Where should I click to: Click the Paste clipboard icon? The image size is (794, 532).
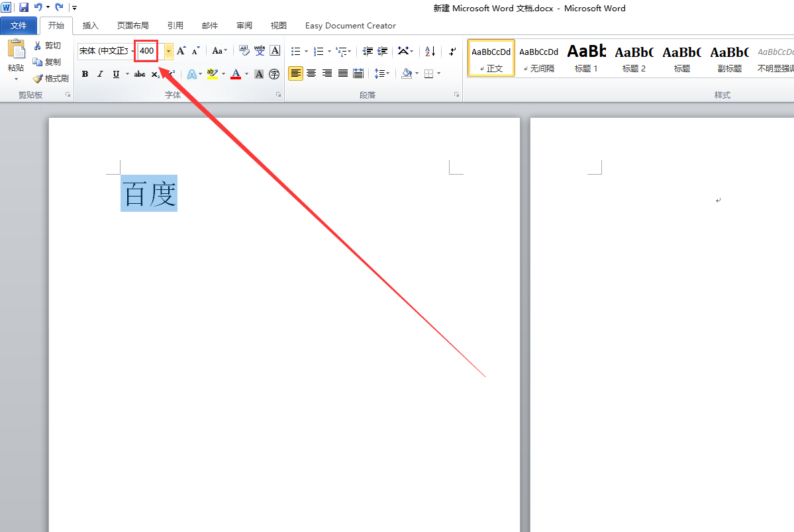[16, 50]
